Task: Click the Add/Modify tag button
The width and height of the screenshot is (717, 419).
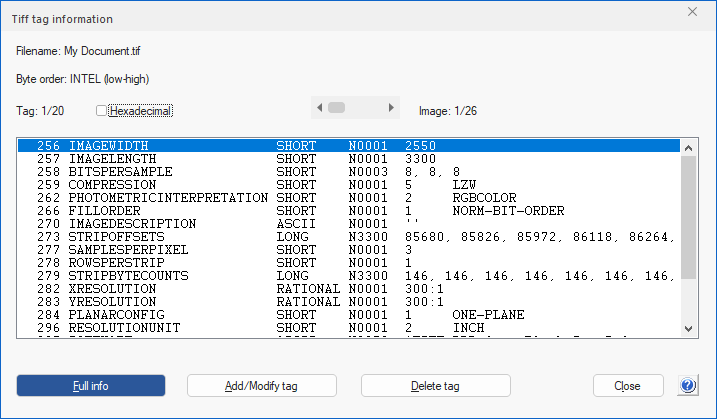Action: [262, 386]
